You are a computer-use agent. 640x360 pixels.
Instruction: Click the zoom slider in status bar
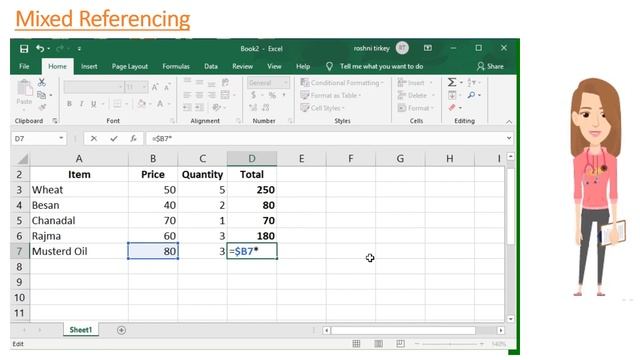[x=451, y=344]
